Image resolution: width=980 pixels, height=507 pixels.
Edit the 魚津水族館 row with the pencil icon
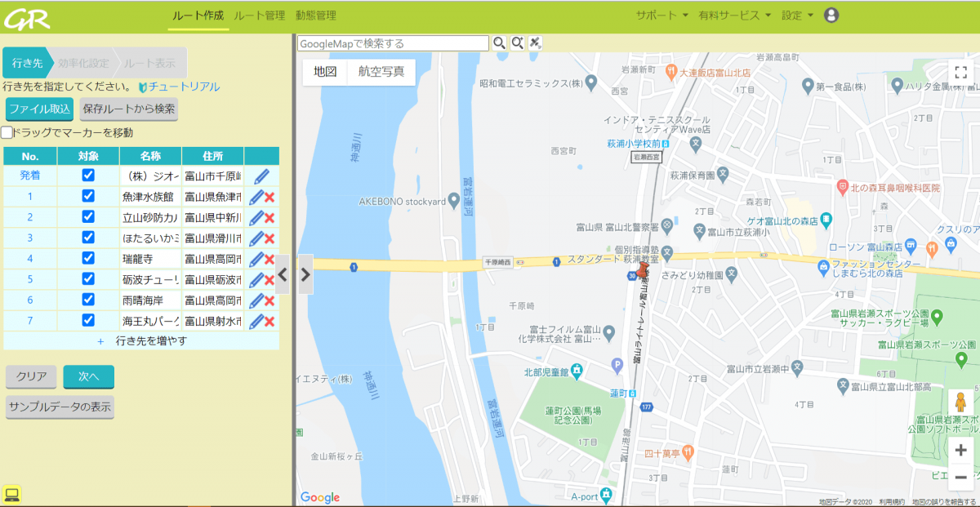256,197
